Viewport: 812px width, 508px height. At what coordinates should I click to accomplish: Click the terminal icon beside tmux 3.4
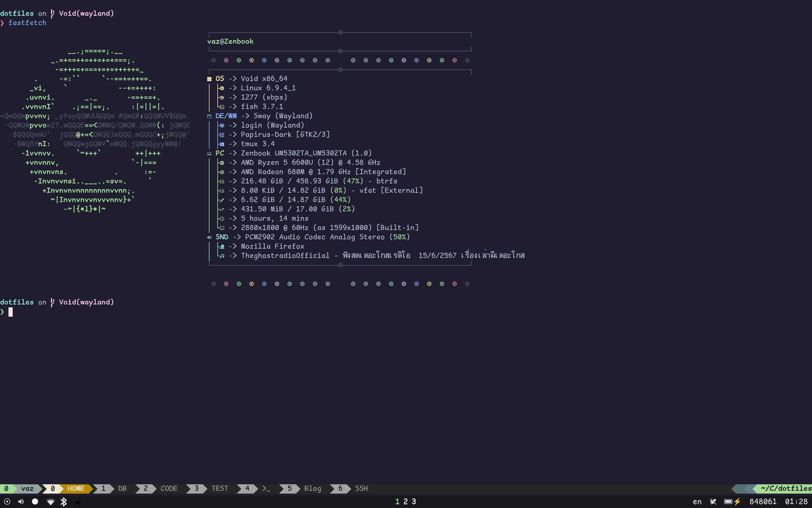point(222,144)
